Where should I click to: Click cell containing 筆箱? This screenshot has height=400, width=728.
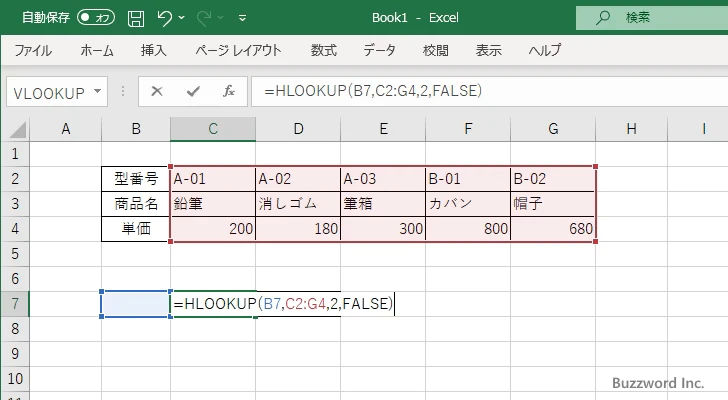pyautogui.click(x=383, y=204)
